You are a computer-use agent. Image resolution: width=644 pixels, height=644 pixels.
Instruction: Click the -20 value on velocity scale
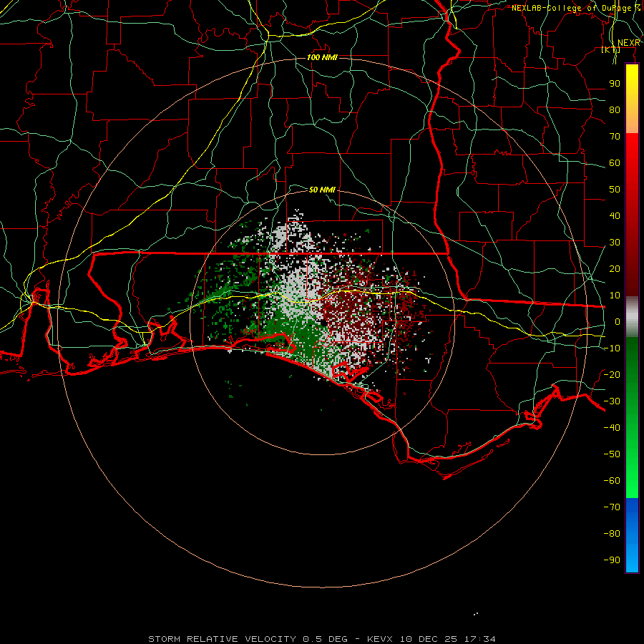(612, 374)
